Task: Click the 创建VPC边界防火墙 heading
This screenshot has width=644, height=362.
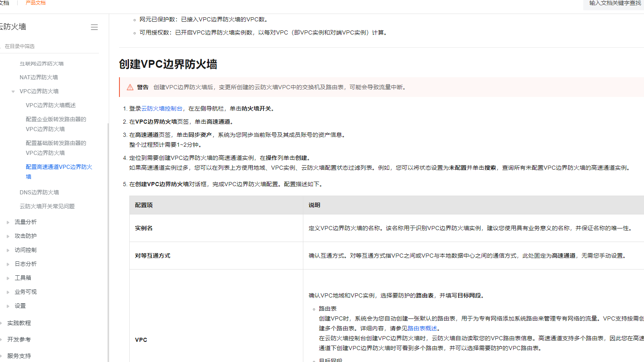Action: tap(168, 64)
